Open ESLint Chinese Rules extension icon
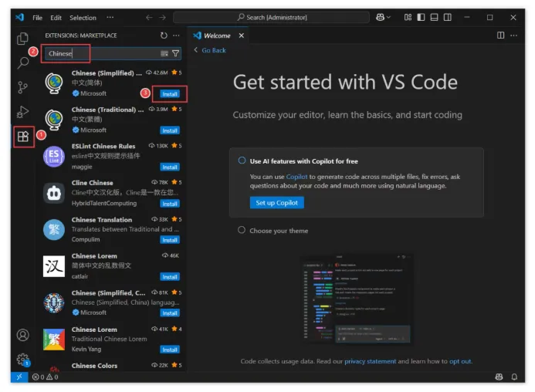535x392 pixels. [x=54, y=157]
